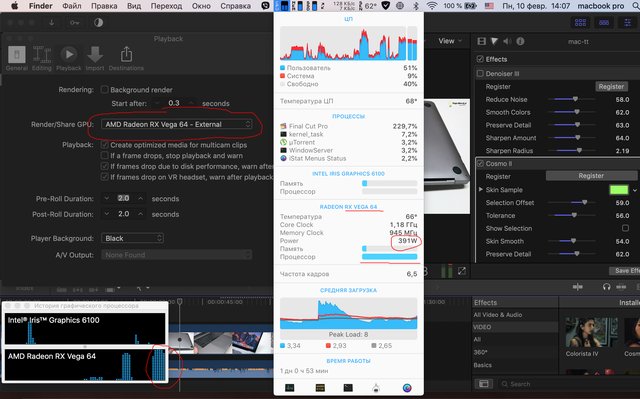Click the iStat Menus logo icon
This screenshot has height=399, width=640.
pyautogui.click(x=407, y=388)
